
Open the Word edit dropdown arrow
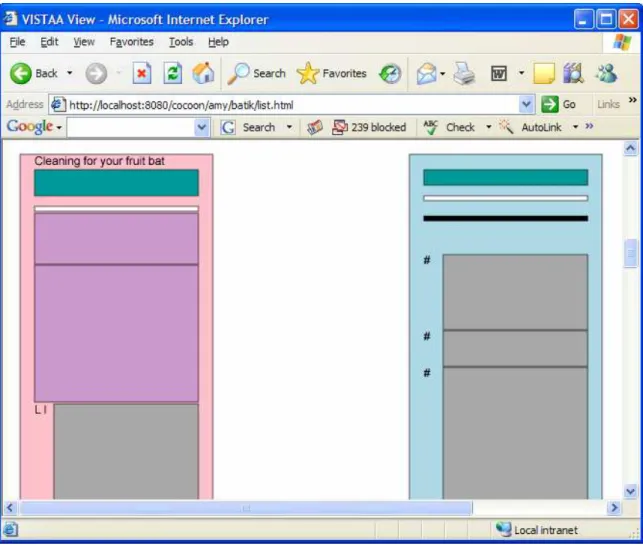click(522, 73)
